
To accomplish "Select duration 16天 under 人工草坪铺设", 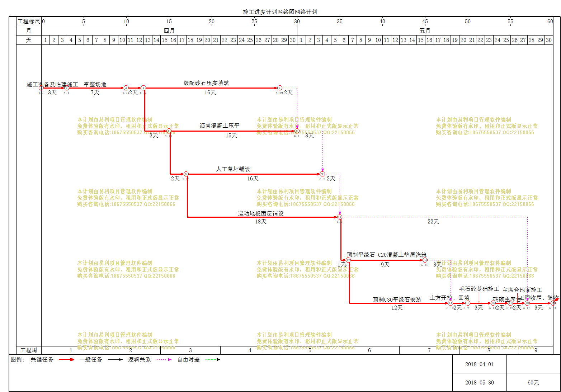I will pos(253,179).
